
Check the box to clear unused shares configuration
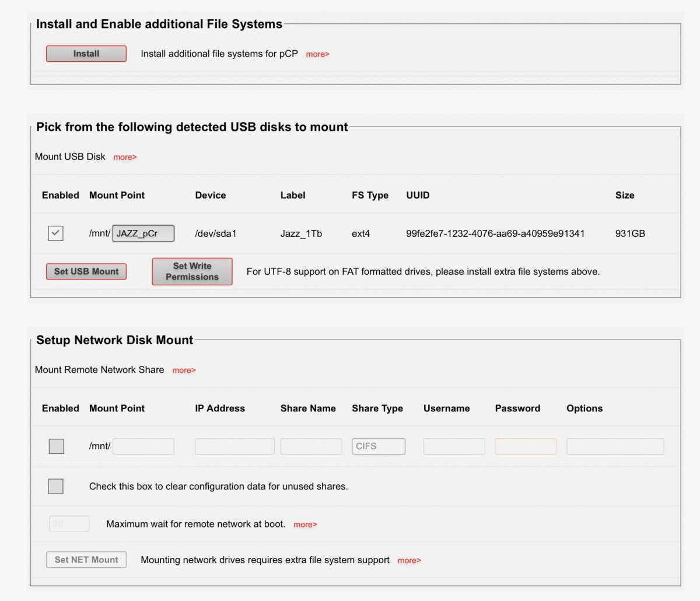(x=56, y=486)
